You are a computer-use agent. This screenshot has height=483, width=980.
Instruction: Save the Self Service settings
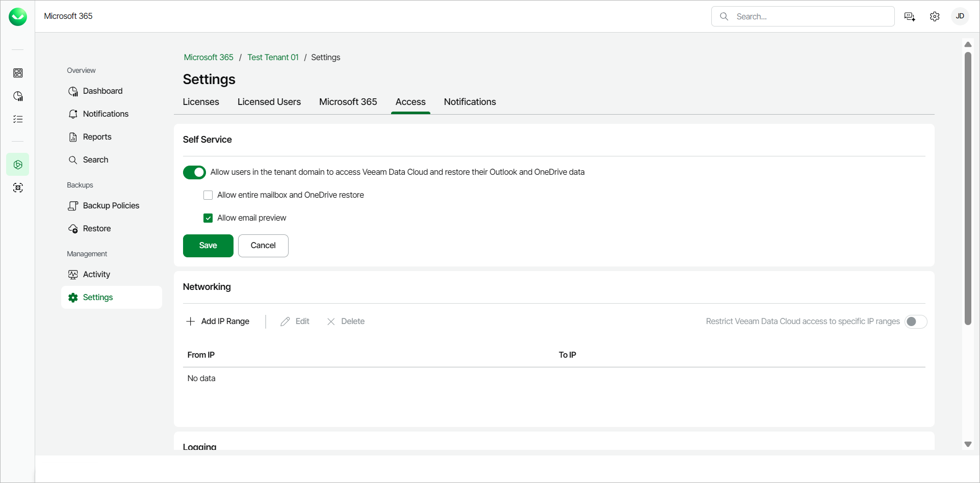[208, 246]
